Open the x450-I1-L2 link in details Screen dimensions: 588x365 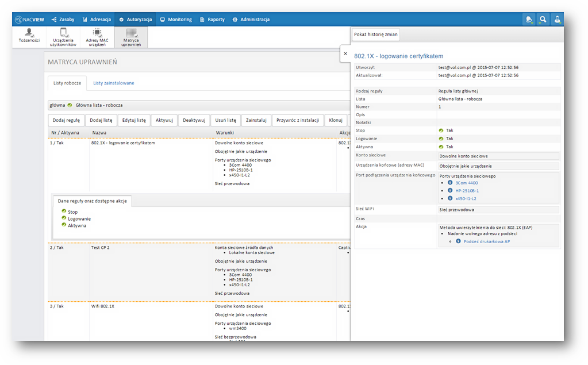[466, 199]
